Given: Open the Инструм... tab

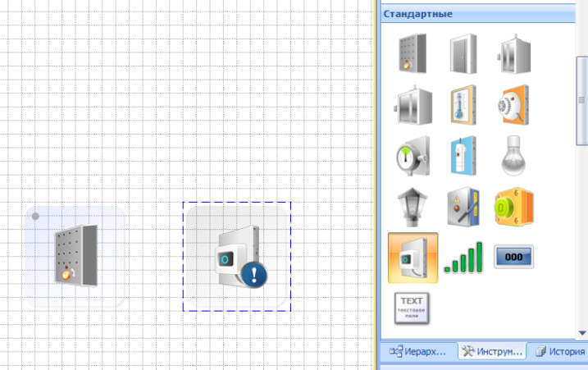Looking at the screenshot, I should pyautogui.click(x=491, y=351).
